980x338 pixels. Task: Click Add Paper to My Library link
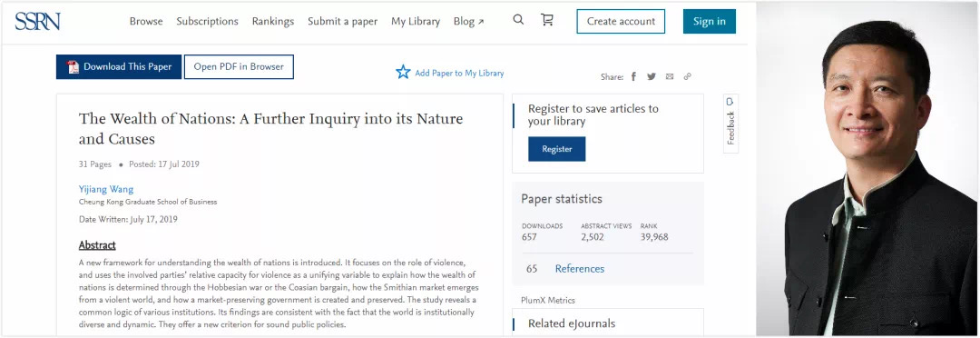click(x=459, y=74)
